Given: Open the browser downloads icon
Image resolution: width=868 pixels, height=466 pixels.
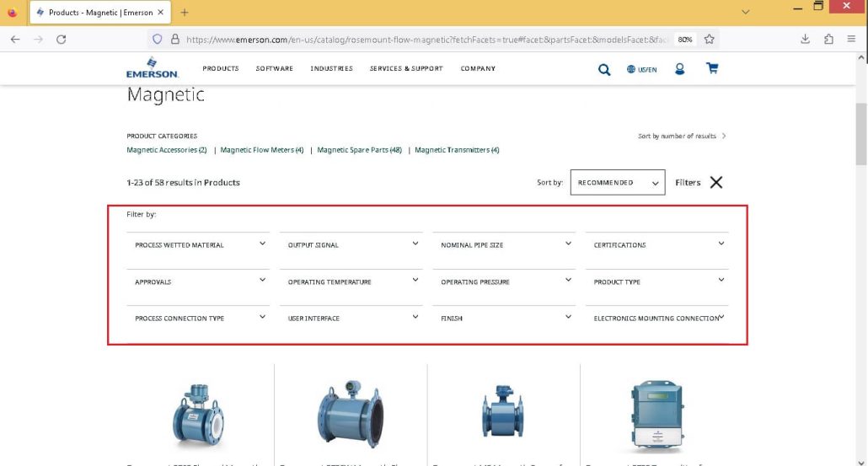Looking at the screenshot, I should coord(805,39).
